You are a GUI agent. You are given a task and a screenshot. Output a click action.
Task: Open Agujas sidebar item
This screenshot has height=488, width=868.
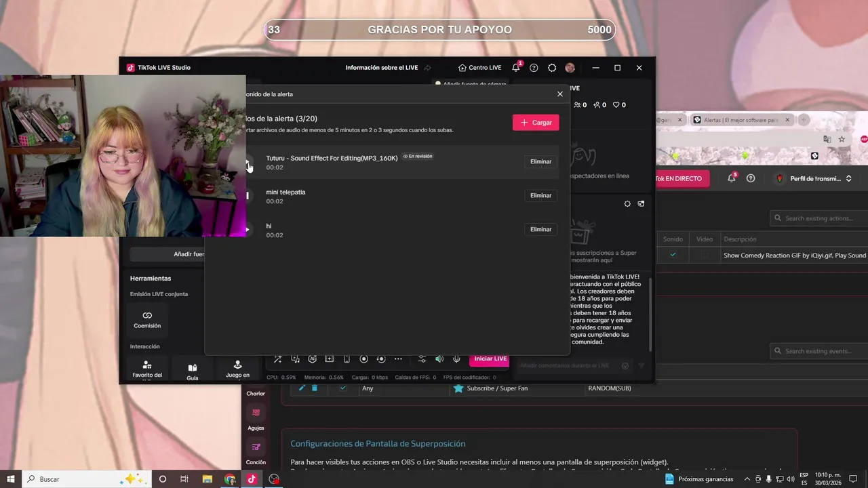[256, 418]
